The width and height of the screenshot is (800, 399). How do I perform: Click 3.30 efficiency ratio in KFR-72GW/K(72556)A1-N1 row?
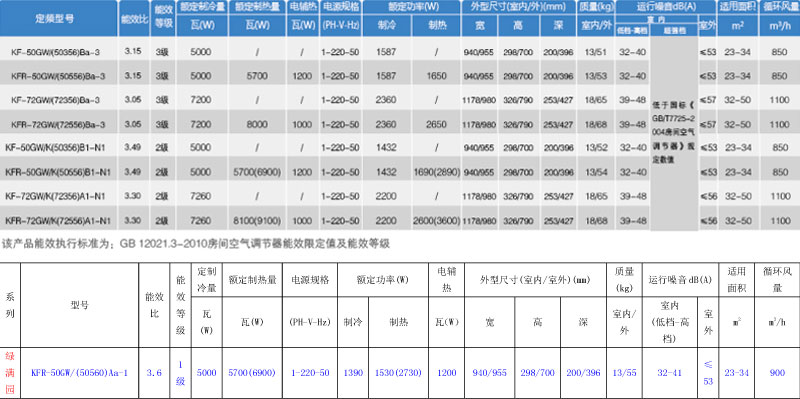133,221
